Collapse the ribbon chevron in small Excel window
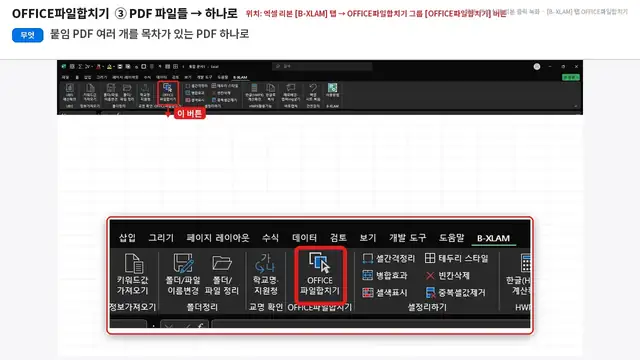Image resolution: width=640 pixels, height=360 pixels. (x=576, y=106)
